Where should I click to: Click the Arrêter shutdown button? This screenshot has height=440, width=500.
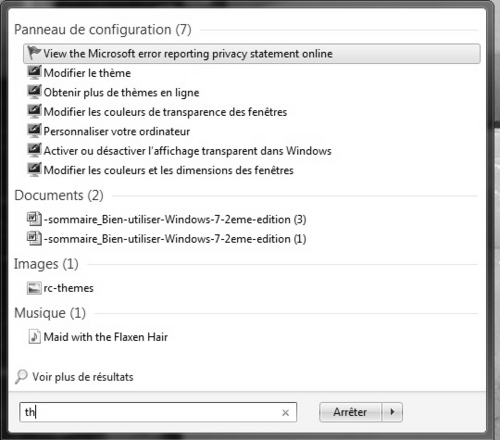tap(350, 412)
